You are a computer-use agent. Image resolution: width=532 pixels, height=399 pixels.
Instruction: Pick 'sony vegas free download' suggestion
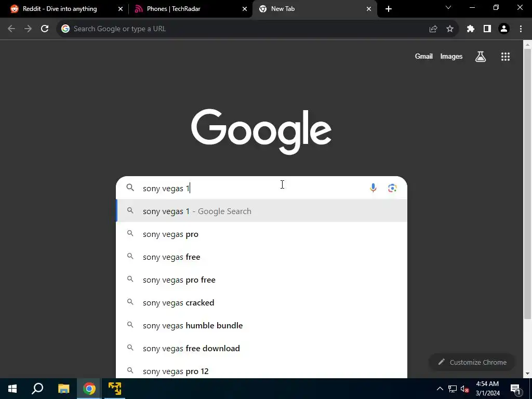[x=262, y=348]
